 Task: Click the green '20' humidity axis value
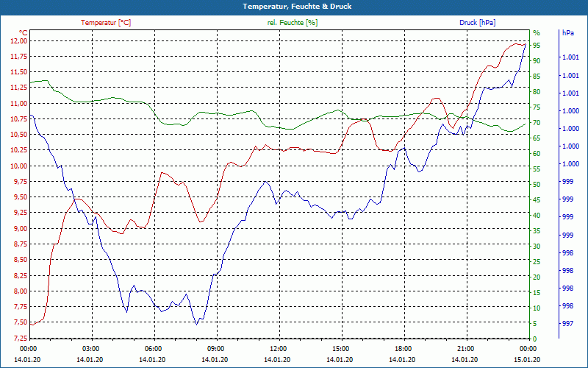537,277
